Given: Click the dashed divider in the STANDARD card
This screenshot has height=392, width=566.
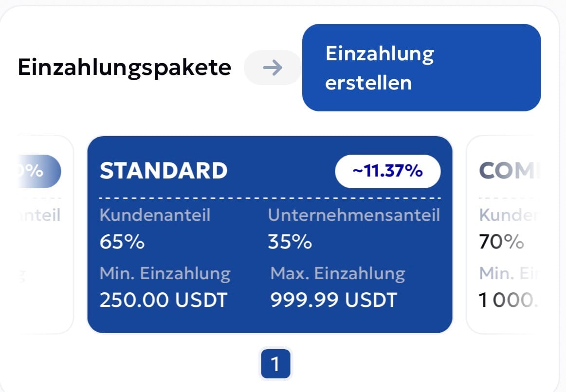Looking at the screenshot, I should [x=270, y=198].
